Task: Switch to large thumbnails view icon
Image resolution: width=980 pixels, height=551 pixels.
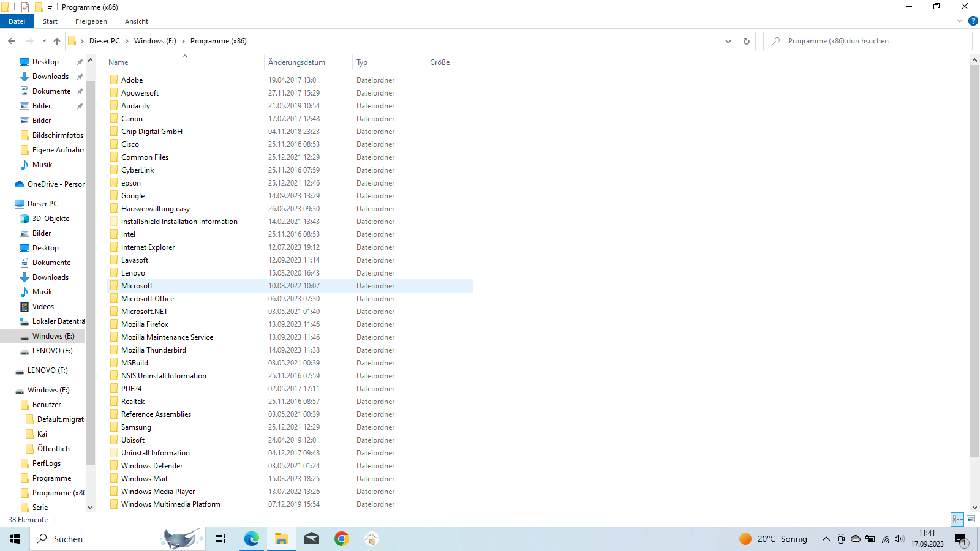Action: [x=971, y=519]
